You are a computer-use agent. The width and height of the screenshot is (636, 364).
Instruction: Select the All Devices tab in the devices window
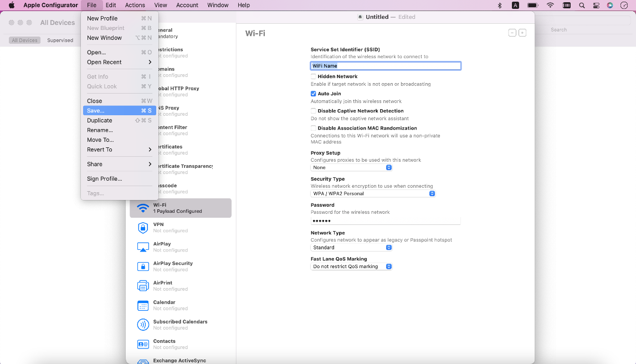25,40
